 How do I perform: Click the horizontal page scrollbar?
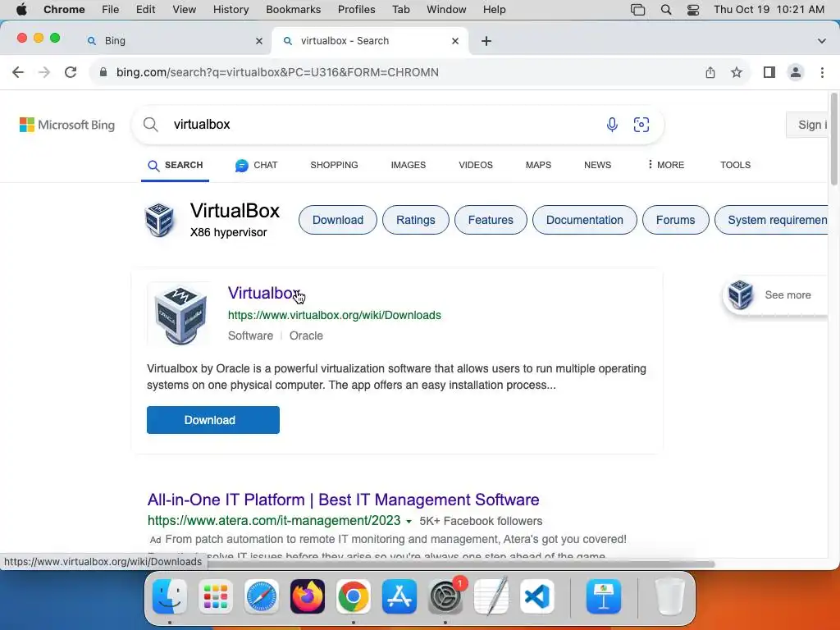tap(461, 564)
